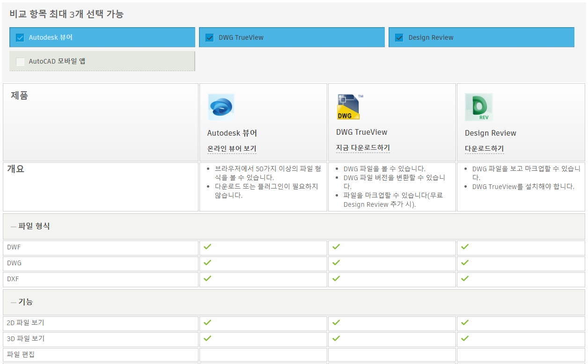Select the DWG row label
The width and height of the screenshot is (588, 364).
[x=14, y=263]
